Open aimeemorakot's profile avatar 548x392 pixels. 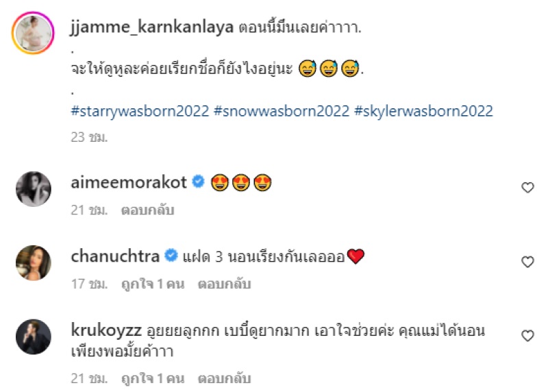[x=34, y=189]
